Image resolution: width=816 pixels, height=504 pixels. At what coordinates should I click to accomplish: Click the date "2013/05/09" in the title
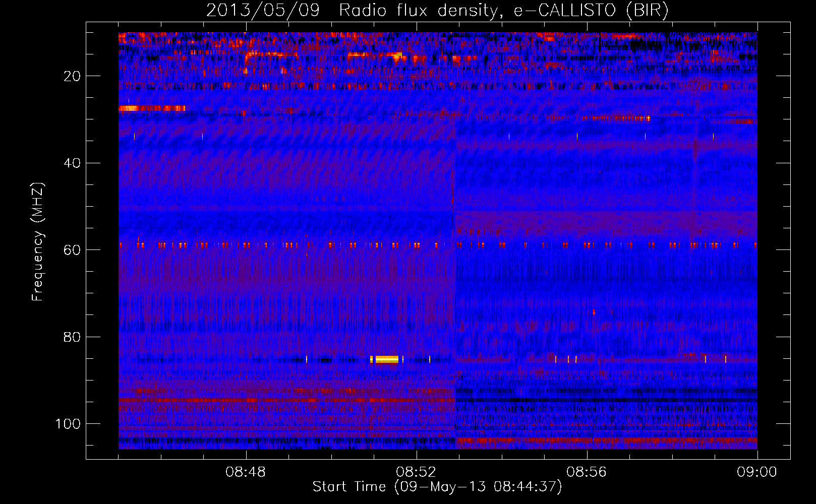pyautogui.click(x=263, y=10)
